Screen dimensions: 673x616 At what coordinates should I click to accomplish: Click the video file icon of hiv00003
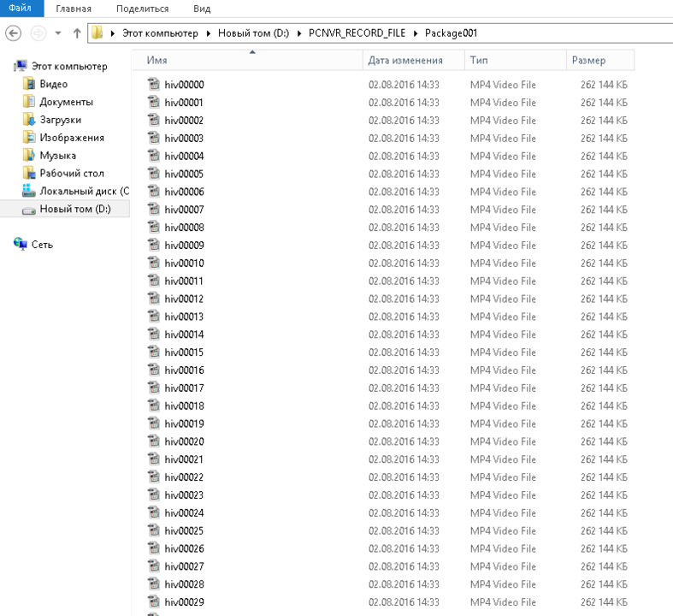tap(154, 138)
